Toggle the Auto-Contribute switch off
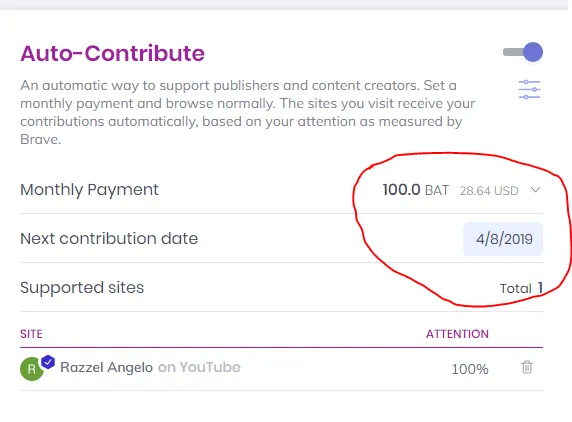This screenshot has width=572, height=422. (523, 52)
